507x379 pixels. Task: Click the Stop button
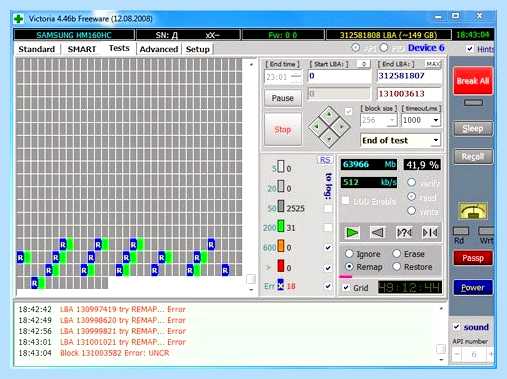point(283,129)
